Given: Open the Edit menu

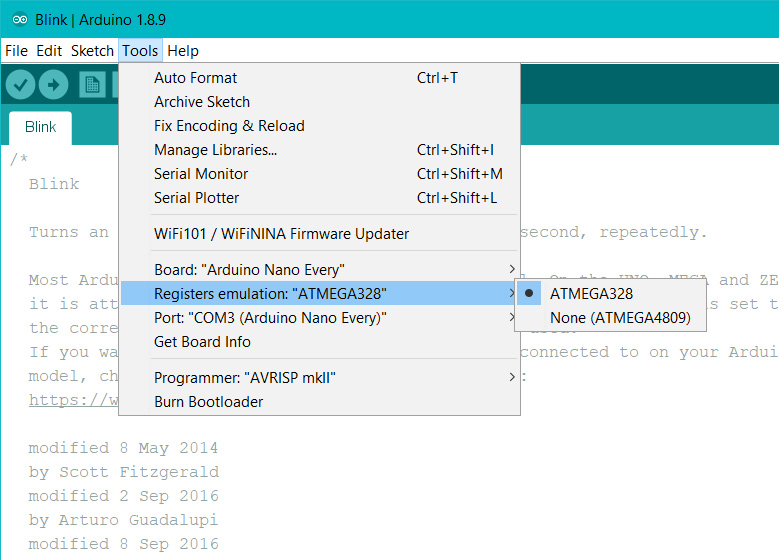Looking at the screenshot, I should click(x=49, y=51).
